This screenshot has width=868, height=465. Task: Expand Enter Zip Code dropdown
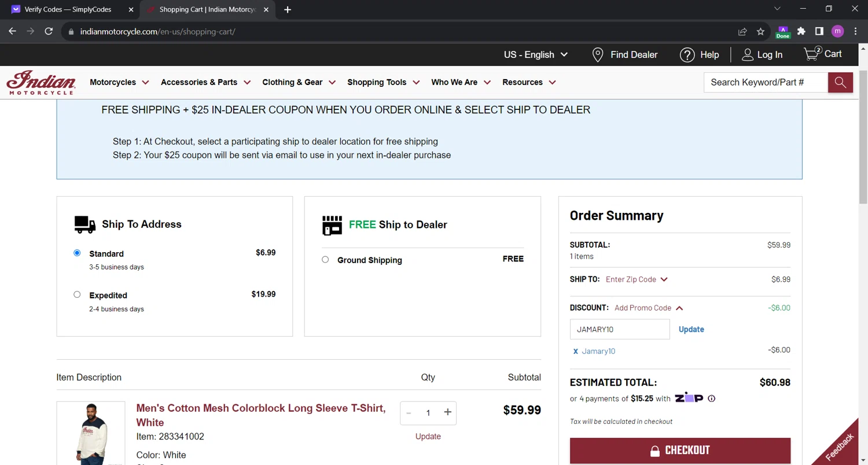click(x=637, y=279)
